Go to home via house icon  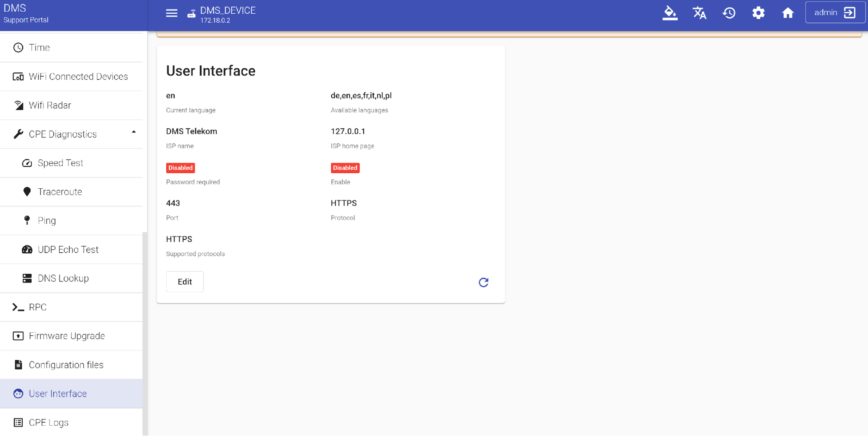[787, 13]
